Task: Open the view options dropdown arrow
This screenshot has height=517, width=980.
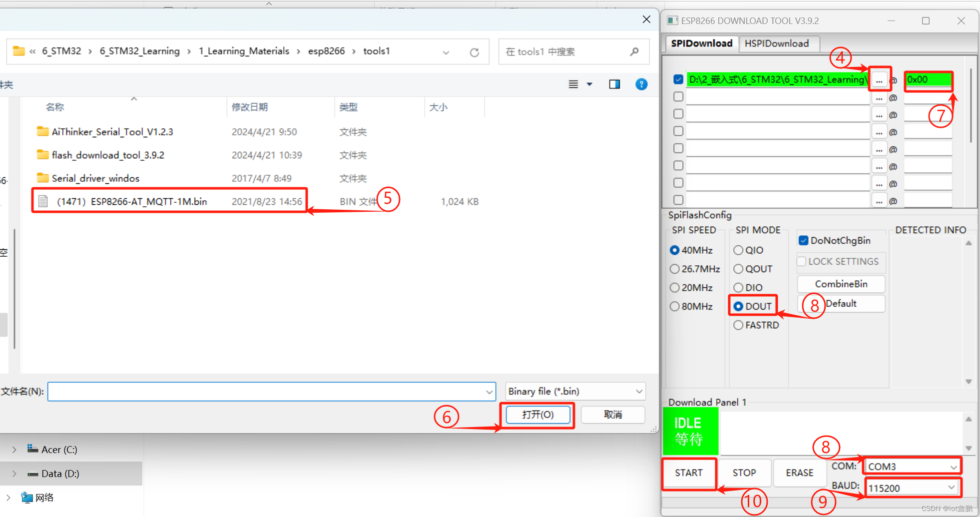Action: pyautogui.click(x=589, y=84)
